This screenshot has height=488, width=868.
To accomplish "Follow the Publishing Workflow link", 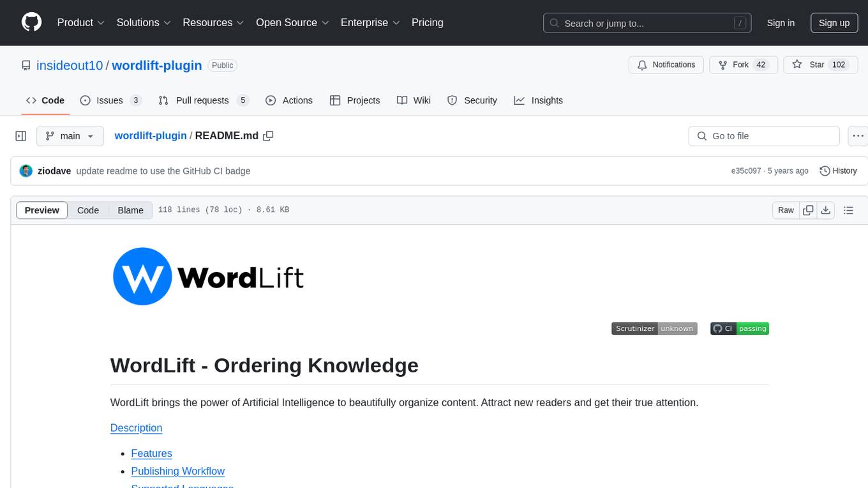I will (177, 471).
